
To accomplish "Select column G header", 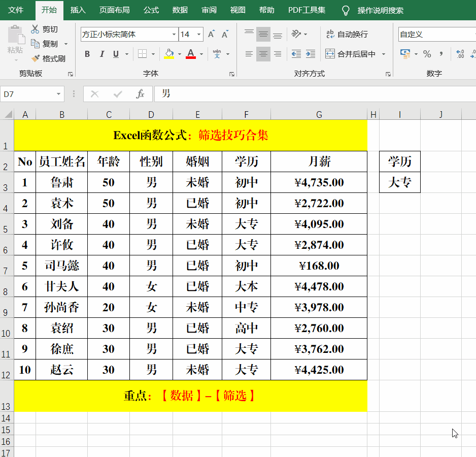I will (x=319, y=115).
